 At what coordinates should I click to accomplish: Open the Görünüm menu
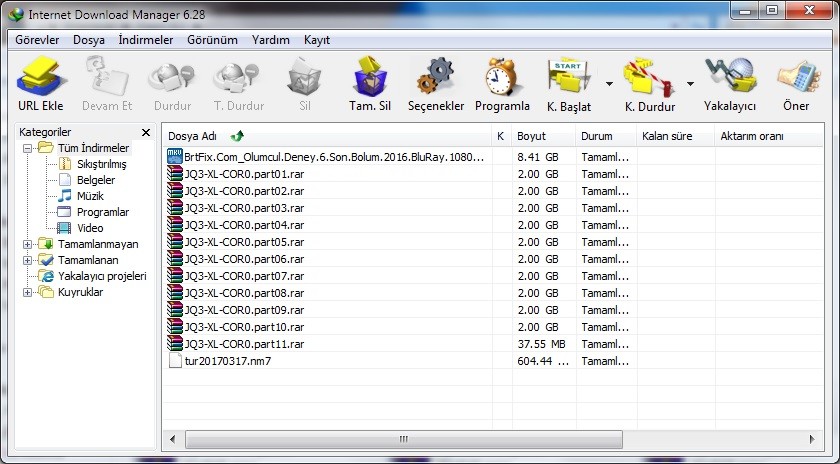point(212,40)
